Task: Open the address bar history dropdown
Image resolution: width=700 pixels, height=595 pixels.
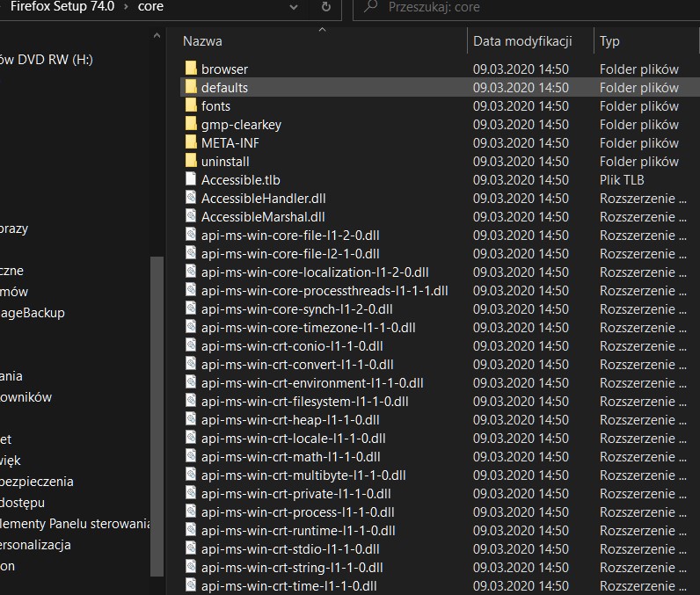Action: [294, 7]
